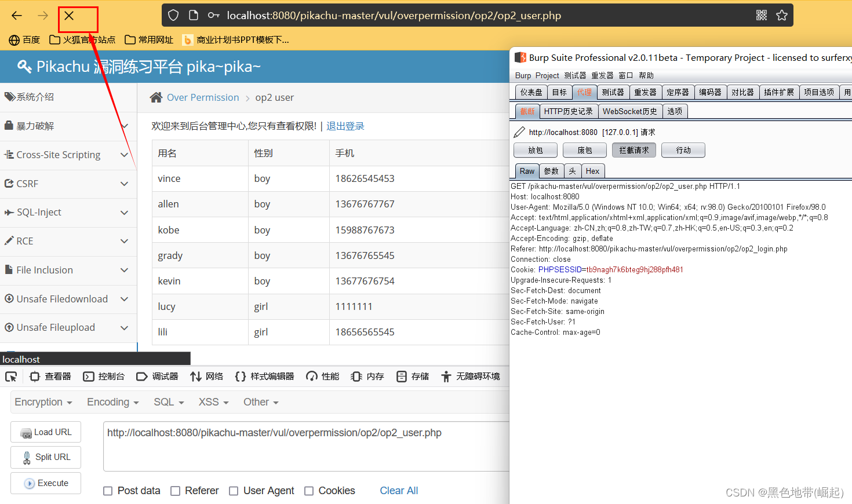Tick the Post data checkbox
852x504 pixels.
click(x=108, y=491)
